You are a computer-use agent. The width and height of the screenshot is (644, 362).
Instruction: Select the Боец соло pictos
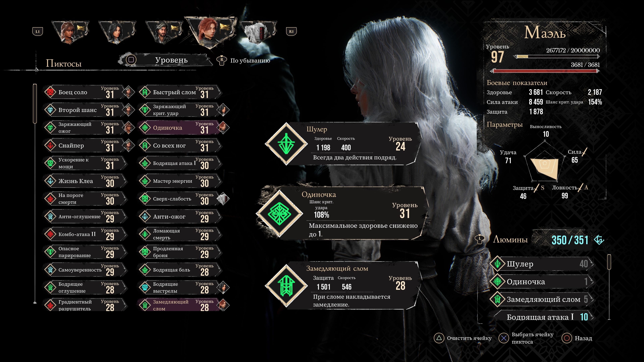point(85,92)
